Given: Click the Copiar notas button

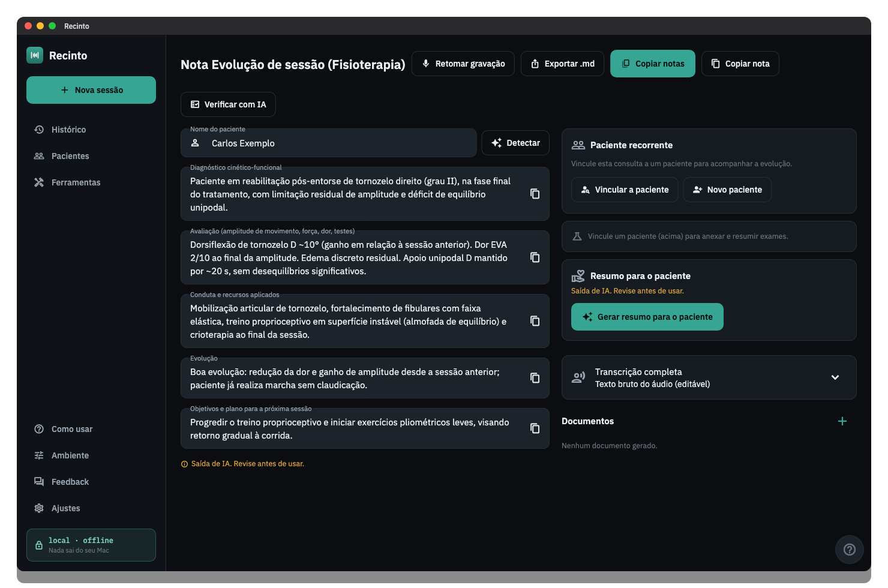Looking at the screenshot, I should 653,64.
